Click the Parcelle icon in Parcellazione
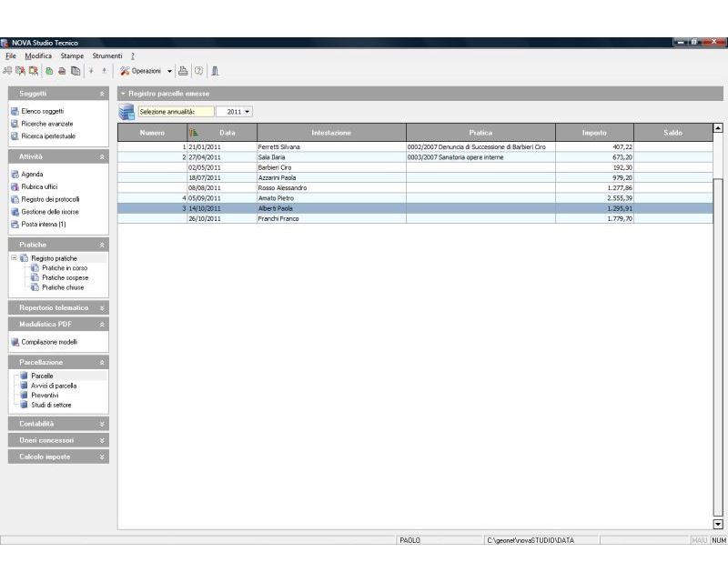Screen dimensions: 728x582 pyautogui.click(x=25, y=376)
